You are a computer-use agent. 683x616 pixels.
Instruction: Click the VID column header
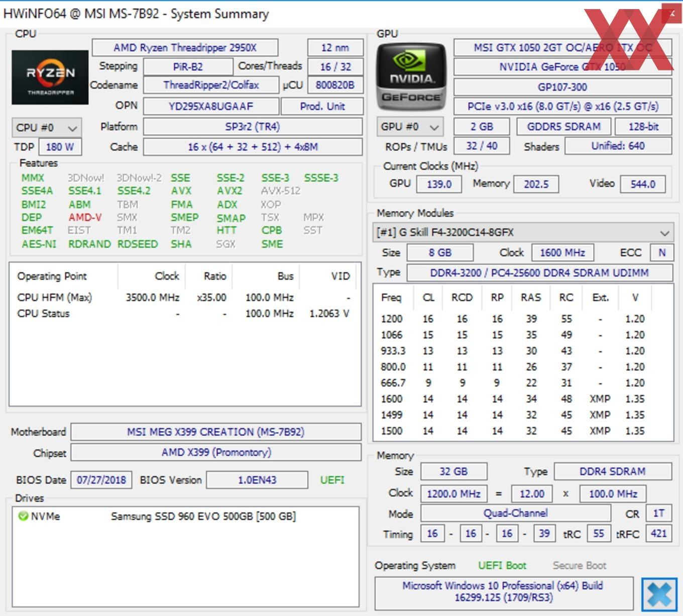(x=328, y=276)
